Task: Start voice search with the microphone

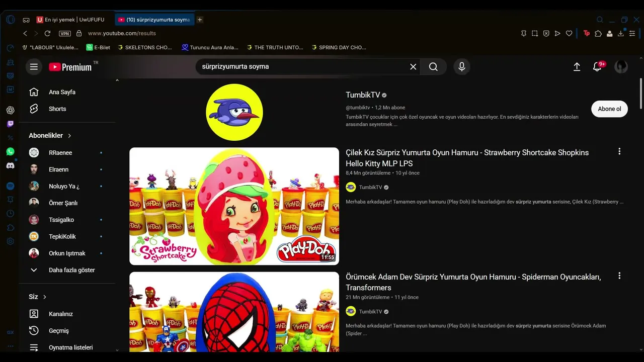Action: pos(462,67)
